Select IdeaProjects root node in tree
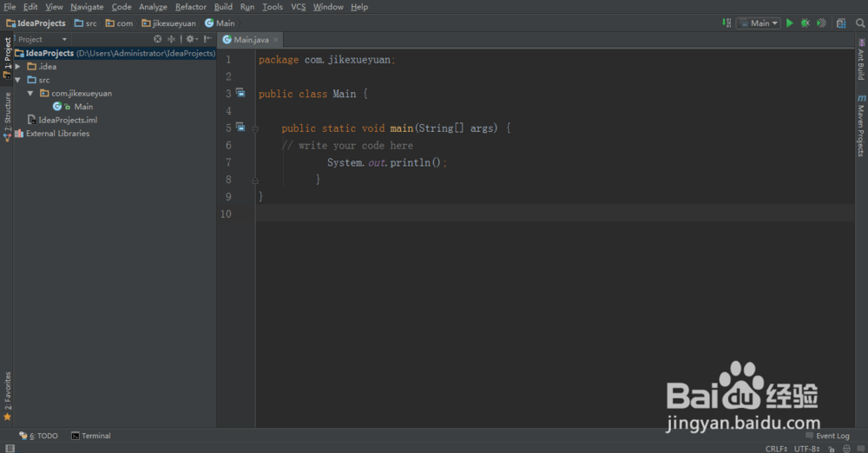The height and width of the screenshot is (453, 868). [115, 53]
